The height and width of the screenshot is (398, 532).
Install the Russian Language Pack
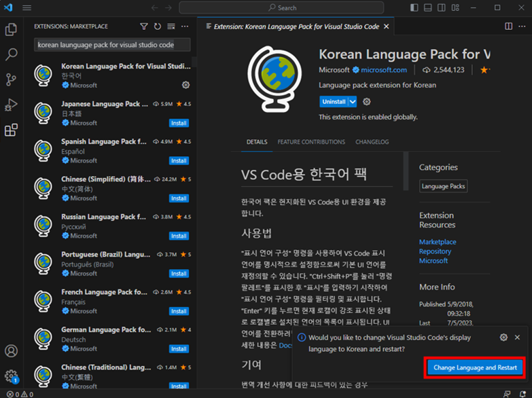tap(179, 236)
